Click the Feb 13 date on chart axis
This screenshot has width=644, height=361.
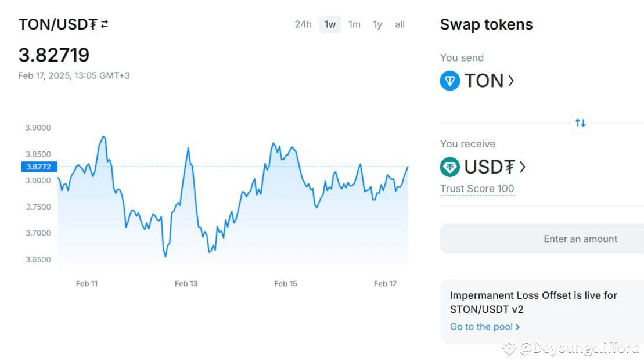[186, 284]
